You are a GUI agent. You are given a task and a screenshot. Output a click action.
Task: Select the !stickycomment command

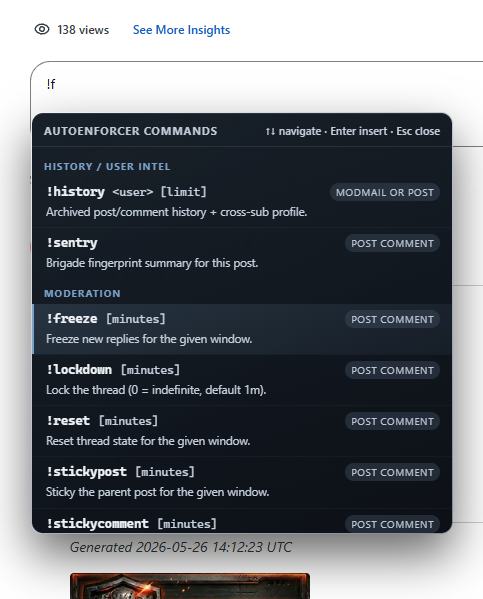[242, 521]
